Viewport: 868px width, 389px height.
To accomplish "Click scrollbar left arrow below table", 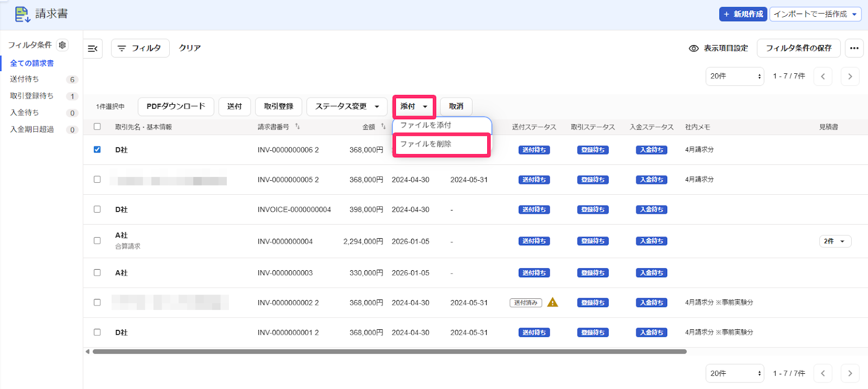I will 87,352.
